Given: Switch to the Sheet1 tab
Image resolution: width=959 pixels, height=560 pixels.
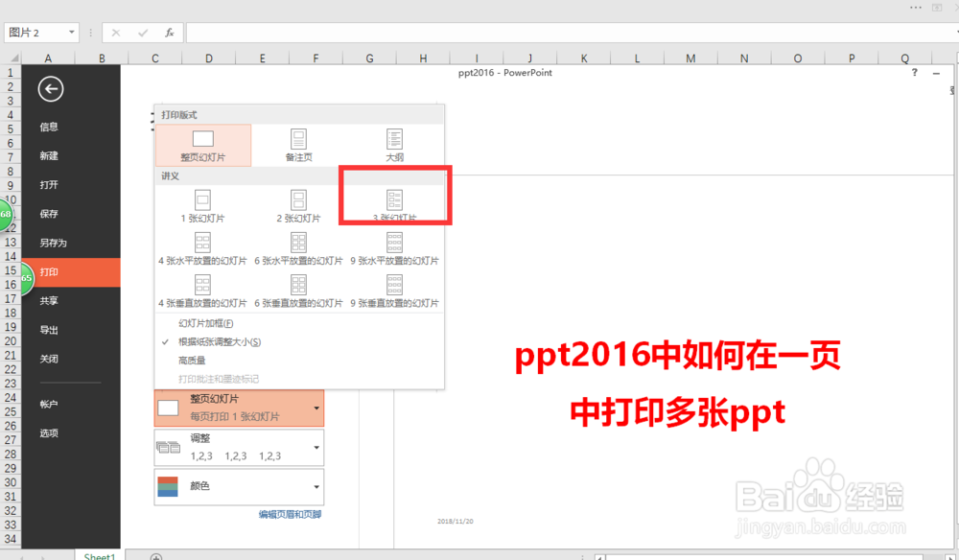Looking at the screenshot, I should click(x=100, y=556).
